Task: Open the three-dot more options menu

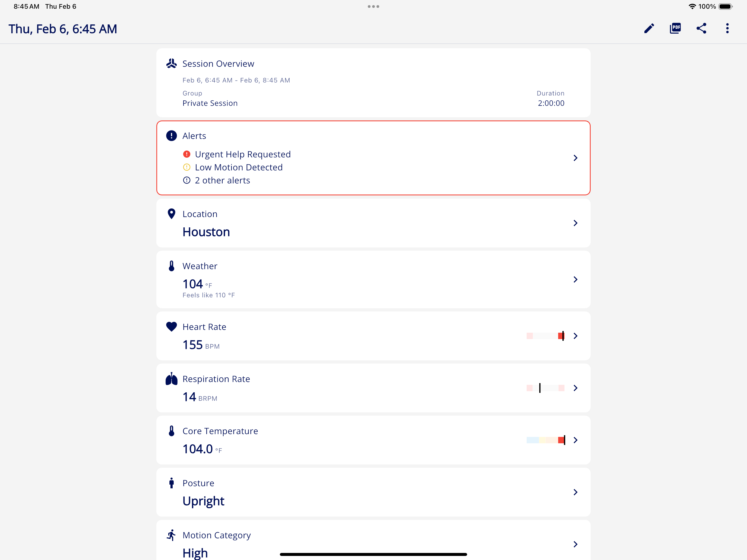Action: pyautogui.click(x=727, y=28)
